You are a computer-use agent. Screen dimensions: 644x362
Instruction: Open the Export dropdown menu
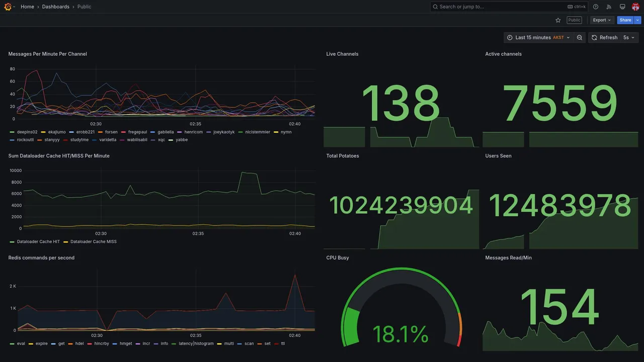coord(602,20)
